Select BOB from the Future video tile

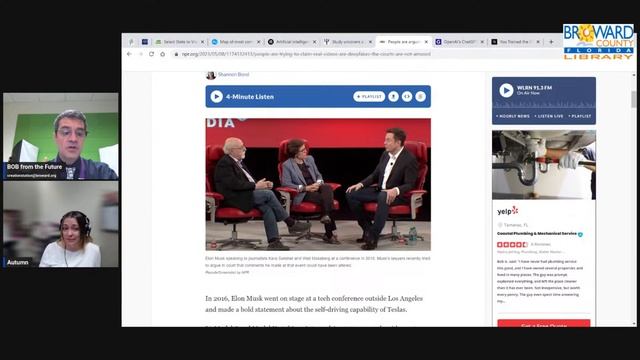coord(61,136)
